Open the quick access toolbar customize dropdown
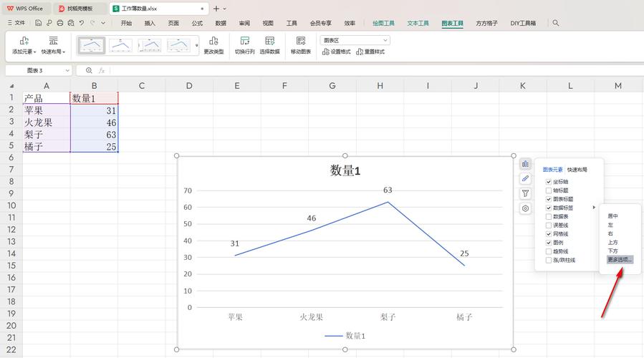 (x=103, y=23)
